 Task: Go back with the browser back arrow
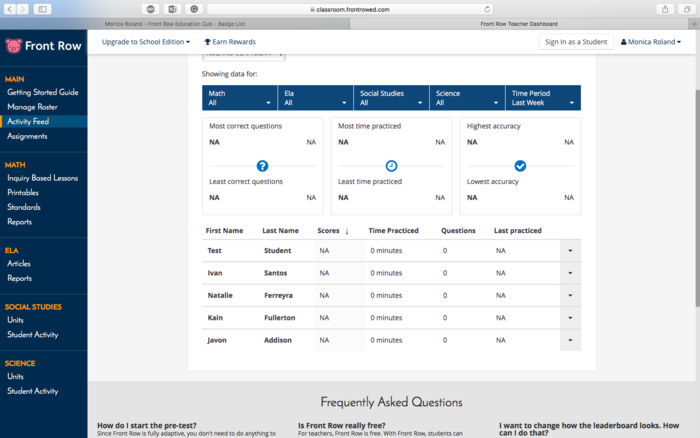9,8
